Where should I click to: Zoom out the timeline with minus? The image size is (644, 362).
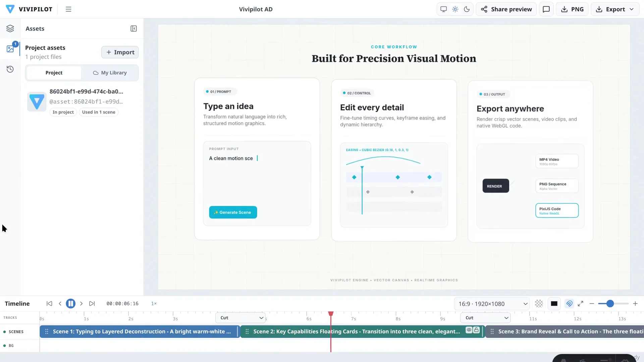tap(592, 304)
